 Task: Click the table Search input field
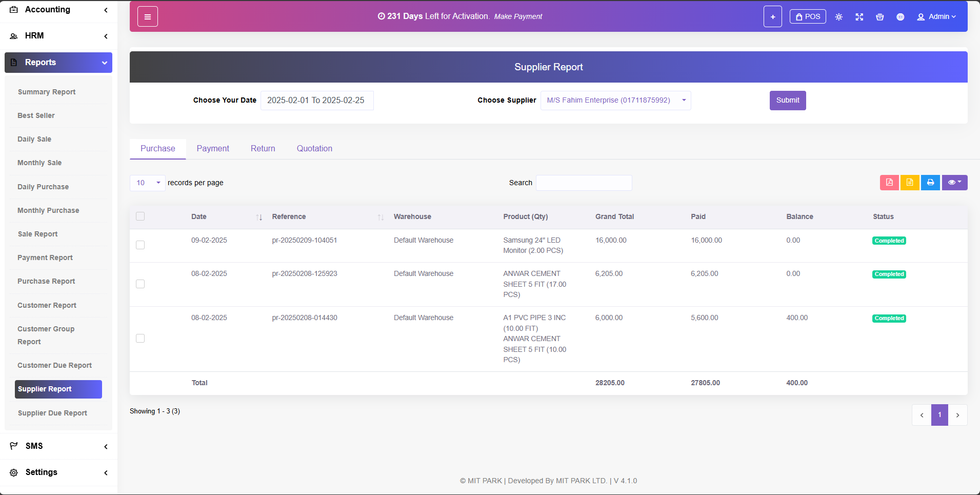click(584, 183)
